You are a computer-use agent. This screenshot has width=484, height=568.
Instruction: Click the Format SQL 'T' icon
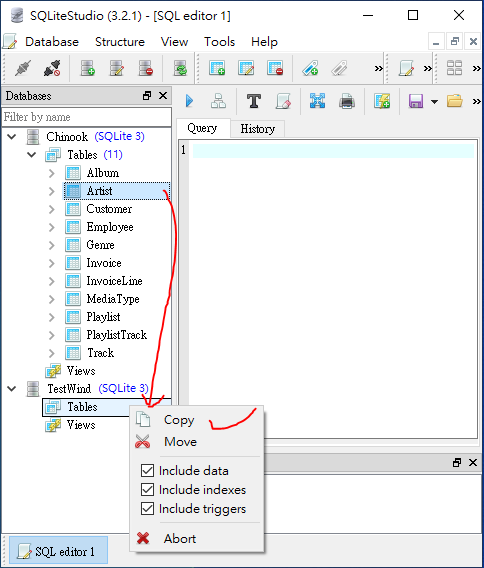point(254,101)
